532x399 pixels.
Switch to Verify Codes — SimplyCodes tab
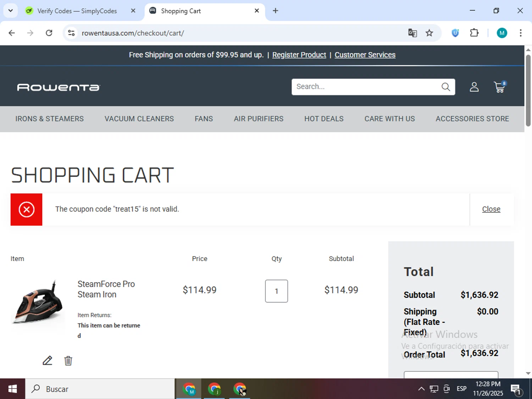pyautogui.click(x=77, y=11)
